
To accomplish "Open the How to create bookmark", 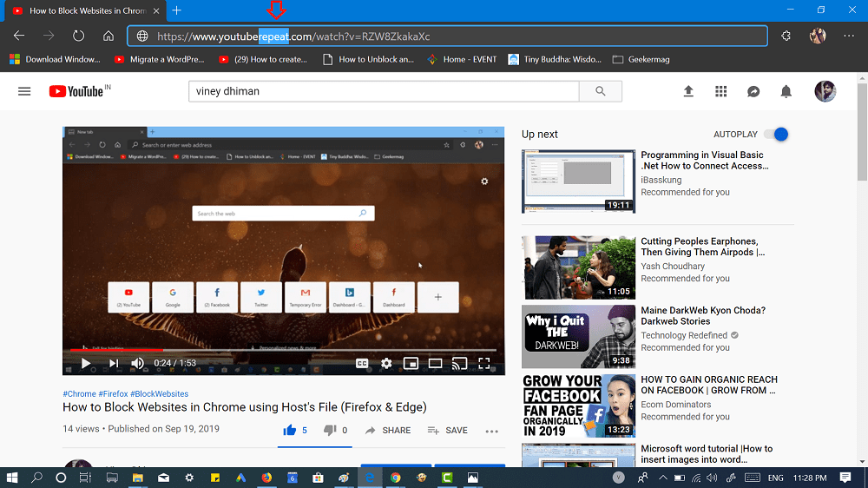I will tap(263, 59).
